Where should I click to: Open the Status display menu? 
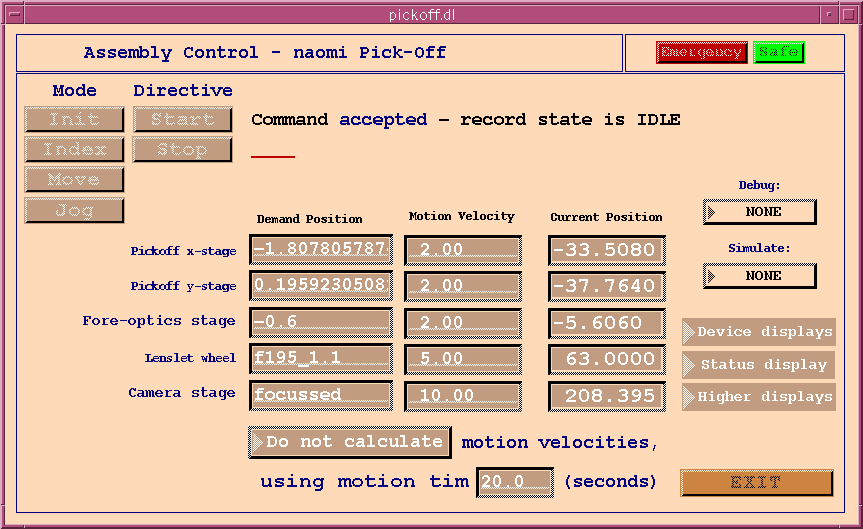(x=759, y=365)
